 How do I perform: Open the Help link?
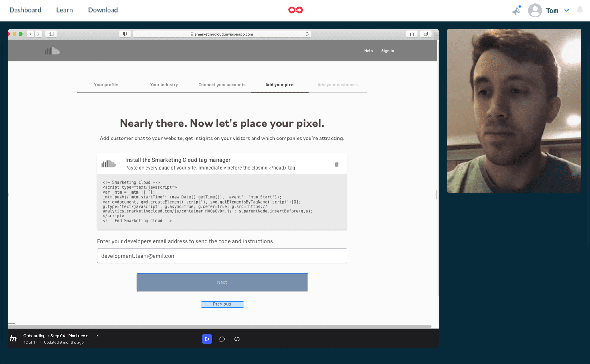click(368, 51)
